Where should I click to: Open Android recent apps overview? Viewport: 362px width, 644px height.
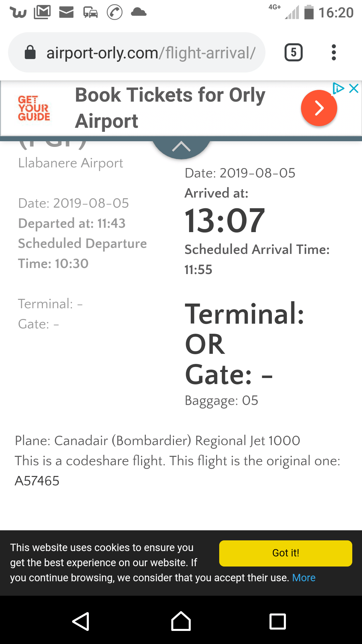click(278, 622)
